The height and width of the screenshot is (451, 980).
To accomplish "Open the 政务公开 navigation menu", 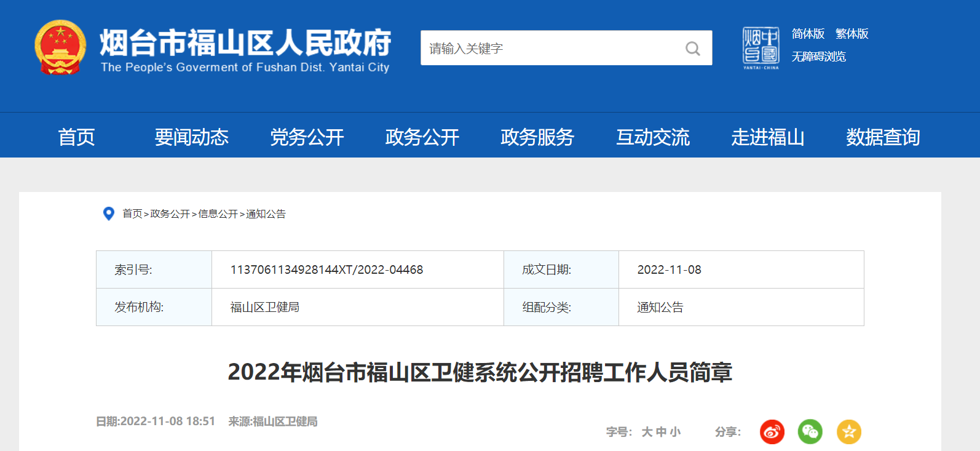I will (422, 137).
